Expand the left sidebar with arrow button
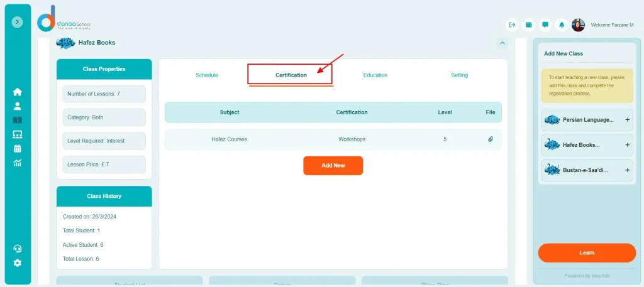The width and height of the screenshot is (644, 287). coord(17,22)
